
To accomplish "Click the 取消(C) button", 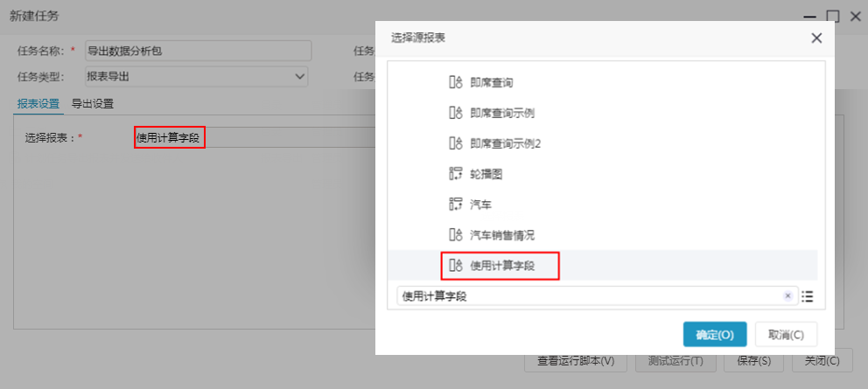I will (786, 335).
